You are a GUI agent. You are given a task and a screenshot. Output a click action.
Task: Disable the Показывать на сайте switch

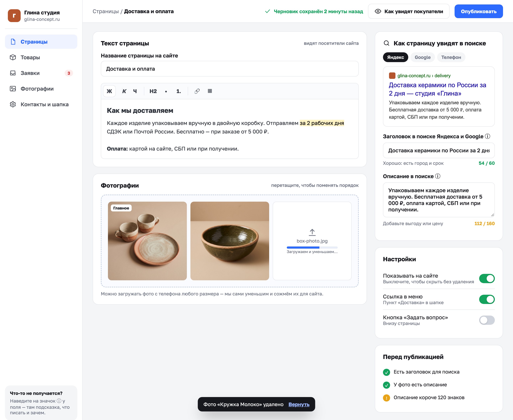[x=487, y=279]
